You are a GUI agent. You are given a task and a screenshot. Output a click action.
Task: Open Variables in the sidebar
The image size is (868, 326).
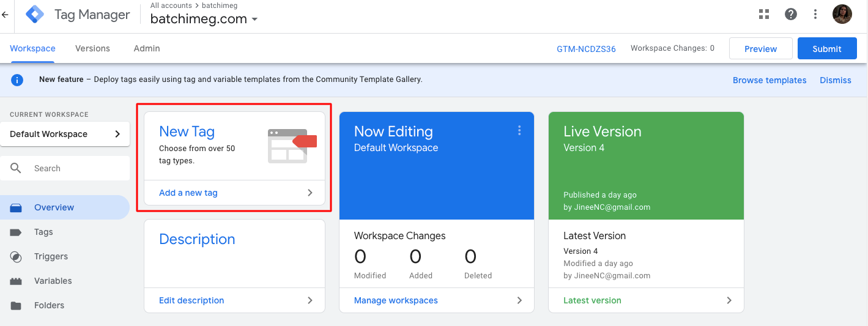point(53,281)
